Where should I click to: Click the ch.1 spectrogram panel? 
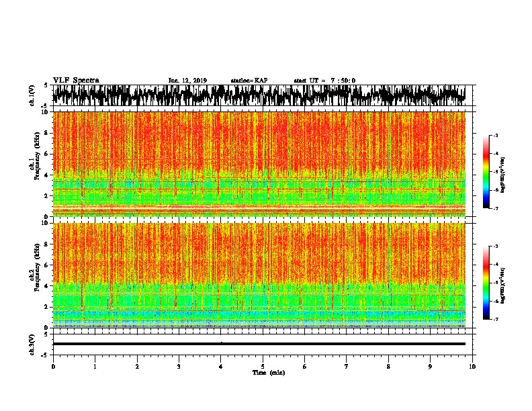point(259,164)
